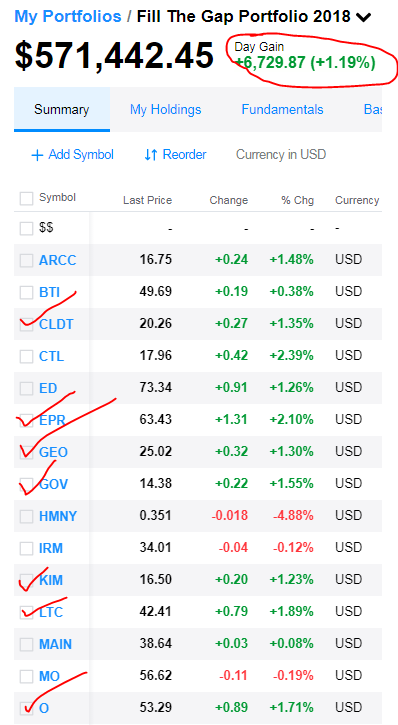Select the Summary tab

click(61, 110)
